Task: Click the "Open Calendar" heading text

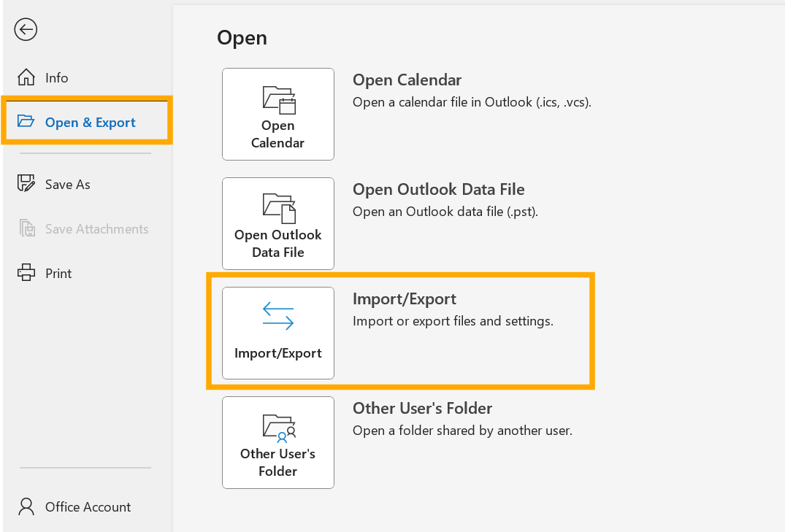Action: click(407, 80)
